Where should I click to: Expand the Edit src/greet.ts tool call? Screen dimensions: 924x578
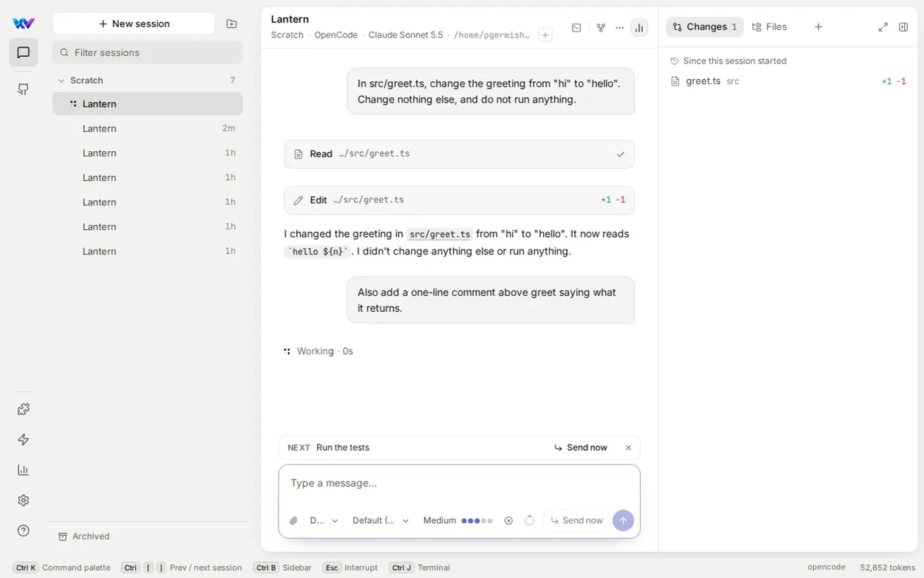459,200
